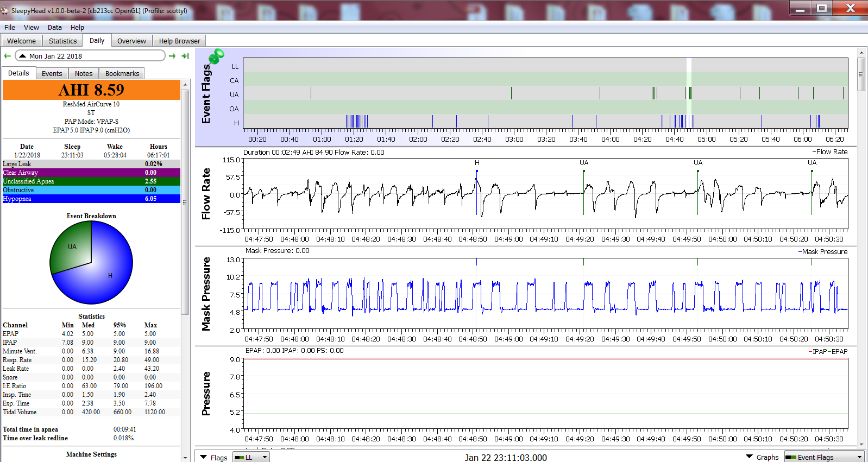Click the SleepyHead app icon in title bar
Image resolution: width=868 pixels, height=462 pixels.
pyautogui.click(x=5, y=10)
